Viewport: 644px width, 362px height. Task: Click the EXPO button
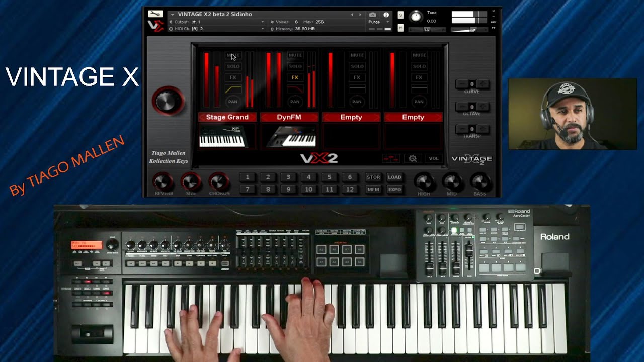[x=394, y=189]
